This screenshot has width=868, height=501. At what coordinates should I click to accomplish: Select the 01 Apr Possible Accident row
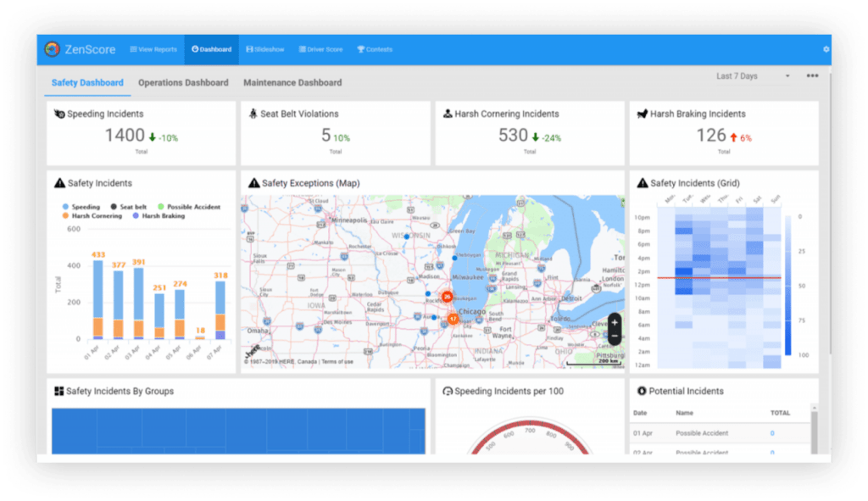pos(720,433)
